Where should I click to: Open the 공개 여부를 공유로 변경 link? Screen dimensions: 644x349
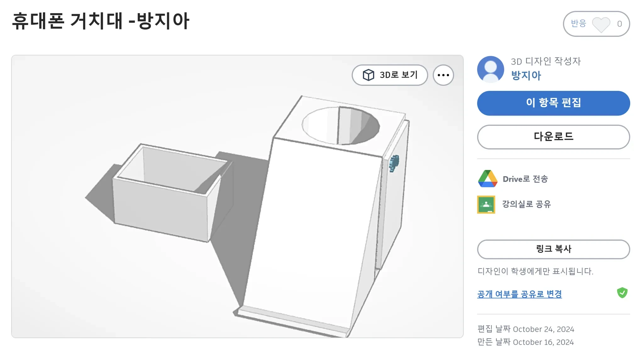click(x=519, y=294)
